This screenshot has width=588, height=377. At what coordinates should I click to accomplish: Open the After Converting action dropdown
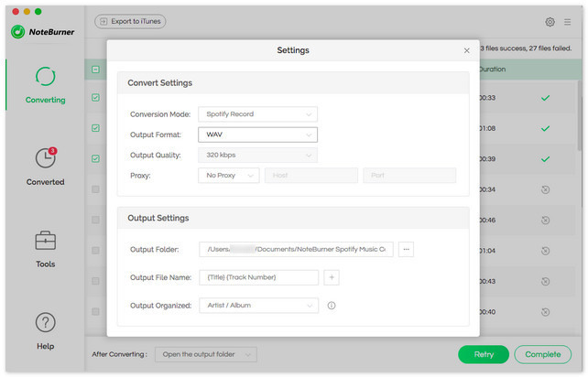coord(206,354)
